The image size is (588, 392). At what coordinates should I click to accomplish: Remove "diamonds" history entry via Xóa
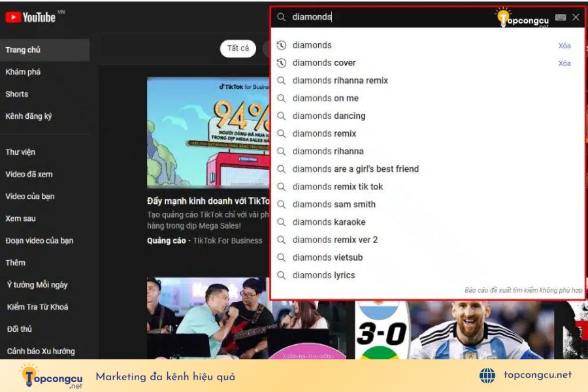coord(564,45)
